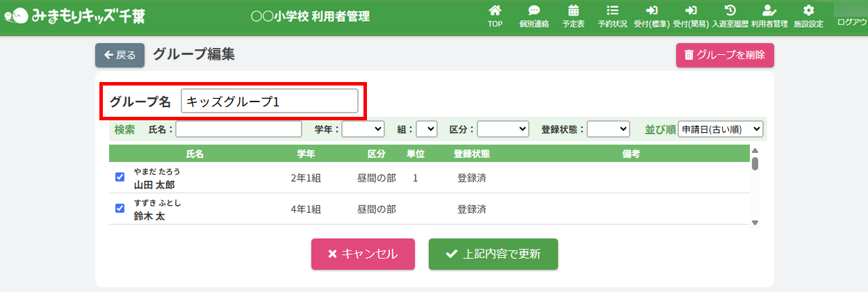Click the list scrollbar down arrow
Viewport: 868px width, 292px height.
click(x=755, y=222)
